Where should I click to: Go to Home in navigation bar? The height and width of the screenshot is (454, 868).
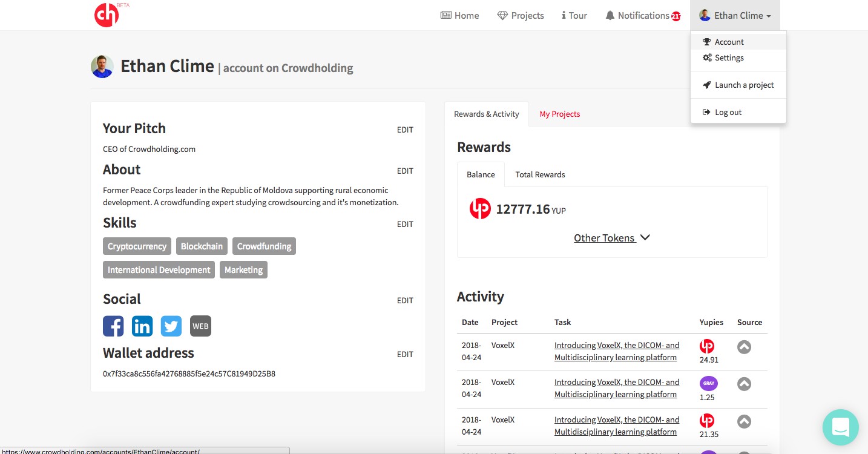459,15
